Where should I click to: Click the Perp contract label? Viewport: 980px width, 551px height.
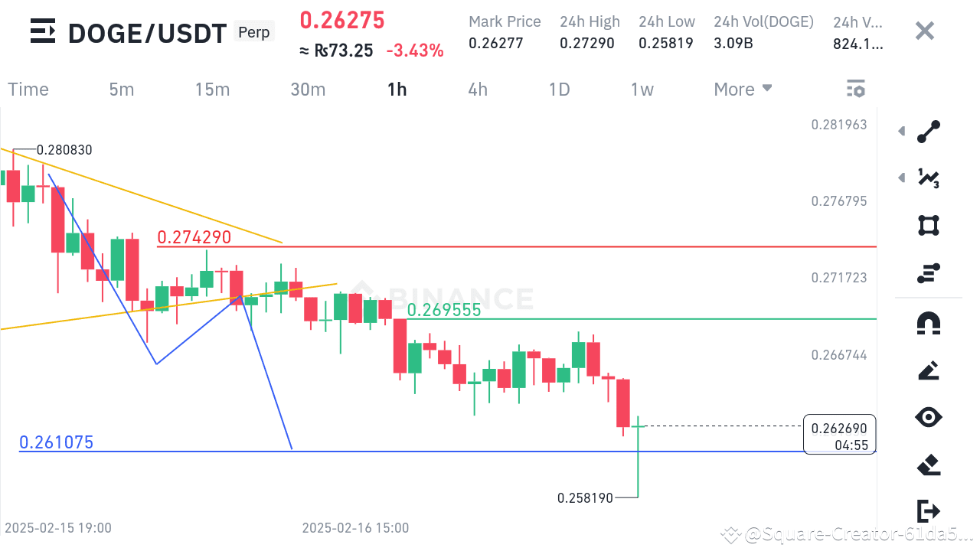coord(253,31)
